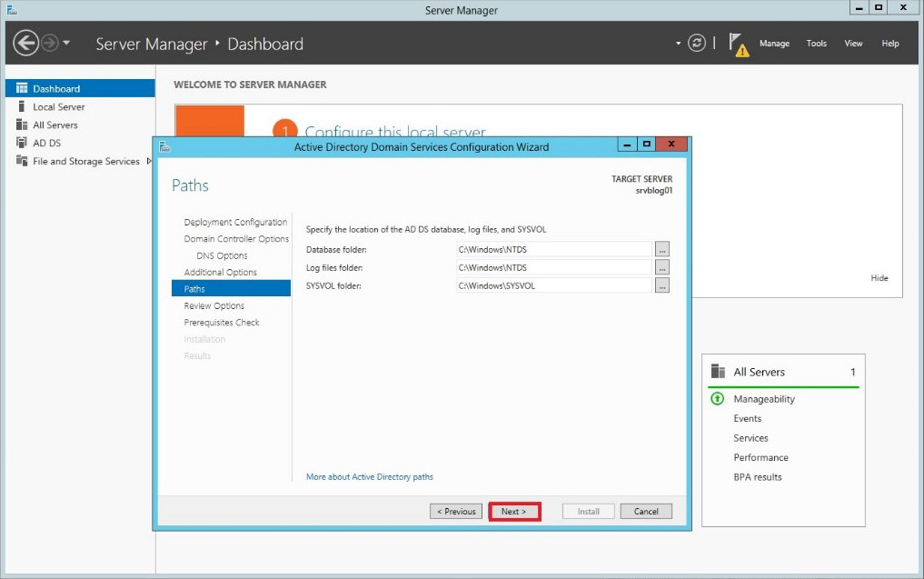Go to Review Options wizard step
Screen dimensions: 924x579
214,305
